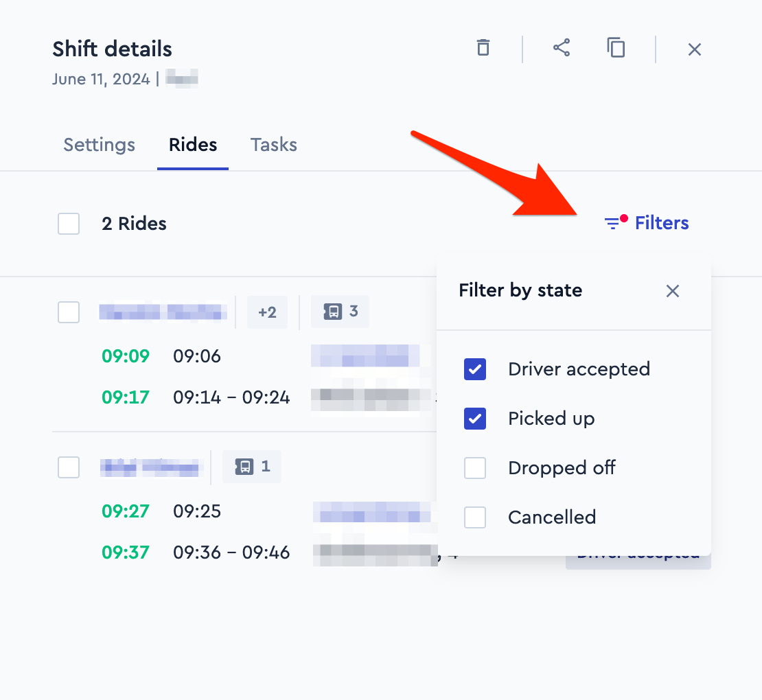Expand the +2 additional passengers badge
Screen dimensions: 762x700
pos(267,312)
